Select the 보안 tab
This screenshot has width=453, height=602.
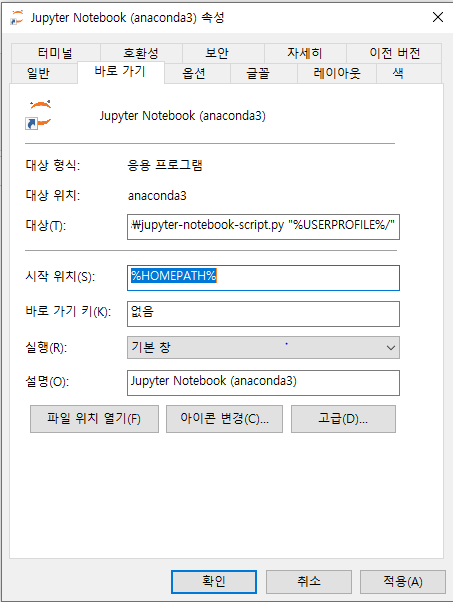click(x=223, y=53)
